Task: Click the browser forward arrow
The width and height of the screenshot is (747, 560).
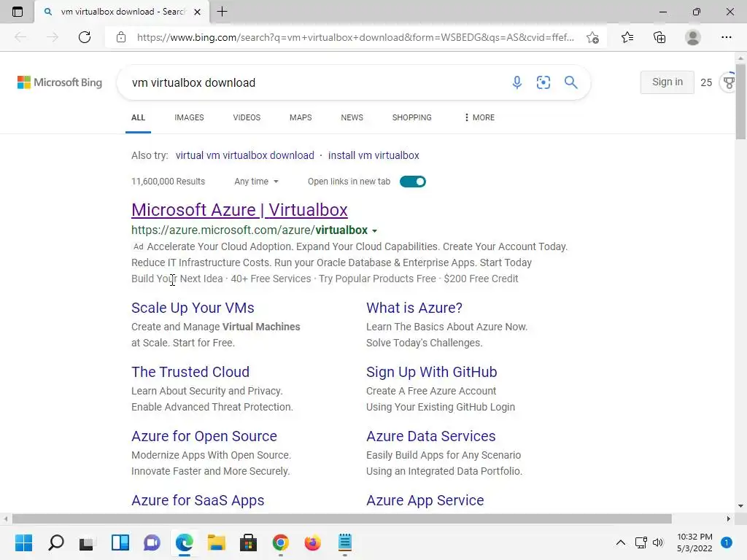Action: tap(53, 37)
